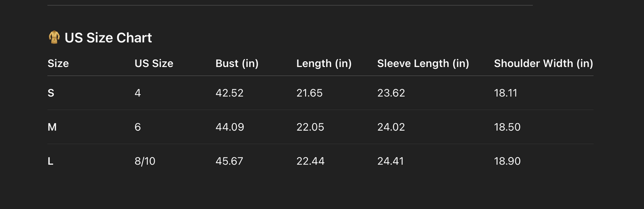The image size is (644, 209).
Task: Click the shoulder width value 18.11
Action: pos(505,93)
